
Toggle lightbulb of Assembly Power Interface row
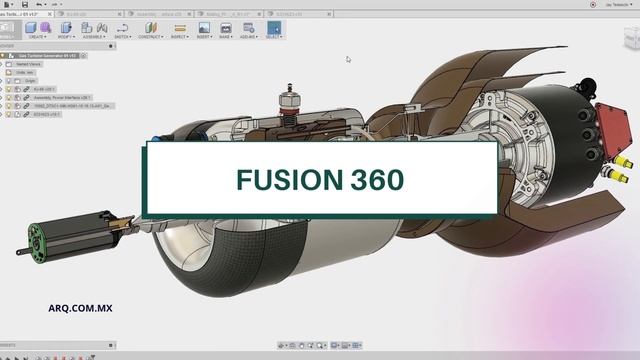pos(9,98)
